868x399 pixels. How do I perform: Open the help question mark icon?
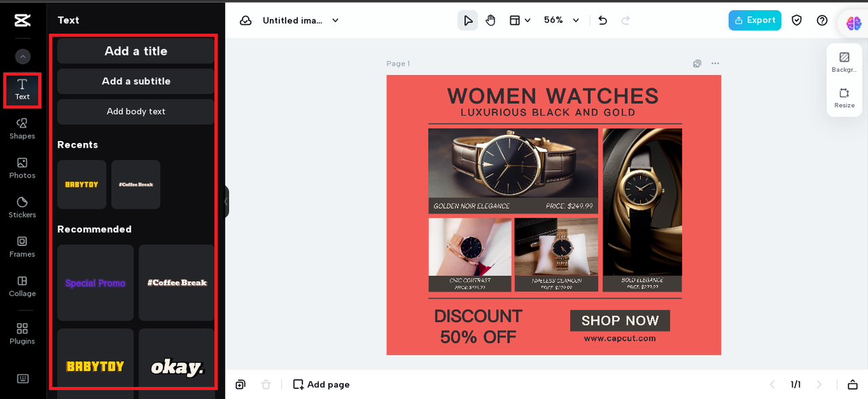(x=822, y=20)
